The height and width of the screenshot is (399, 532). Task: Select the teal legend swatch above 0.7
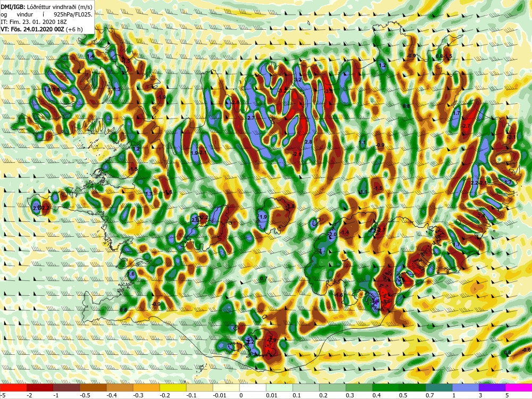pyautogui.click(x=439, y=387)
